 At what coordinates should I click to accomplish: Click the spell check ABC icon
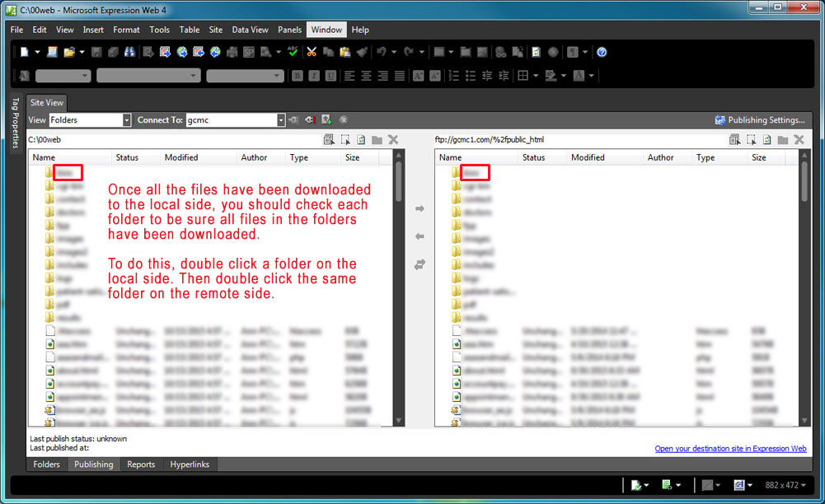(x=293, y=52)
